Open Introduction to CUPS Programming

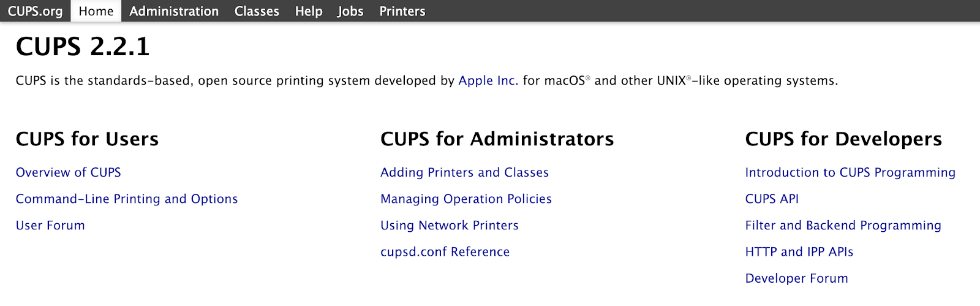point(850,172)
